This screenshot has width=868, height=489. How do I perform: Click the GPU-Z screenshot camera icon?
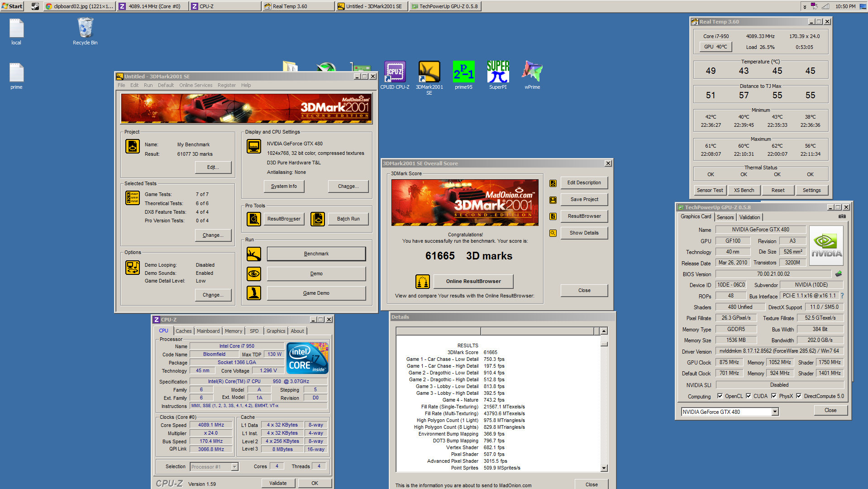842,216
